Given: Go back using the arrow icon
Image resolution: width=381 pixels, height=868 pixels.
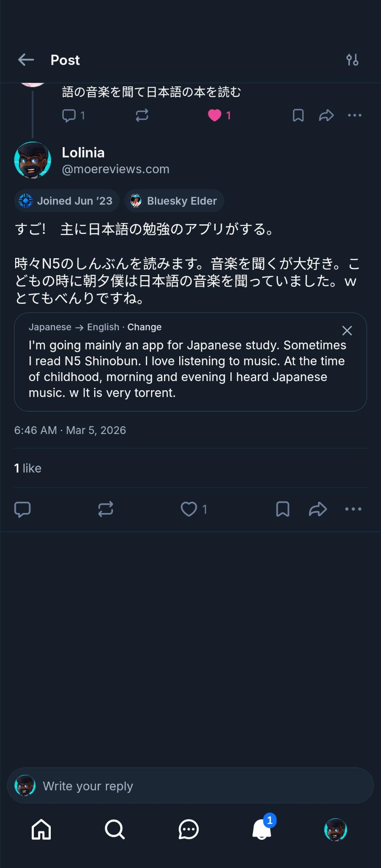Looking at the screenshot, I should [x=26, y=60].
